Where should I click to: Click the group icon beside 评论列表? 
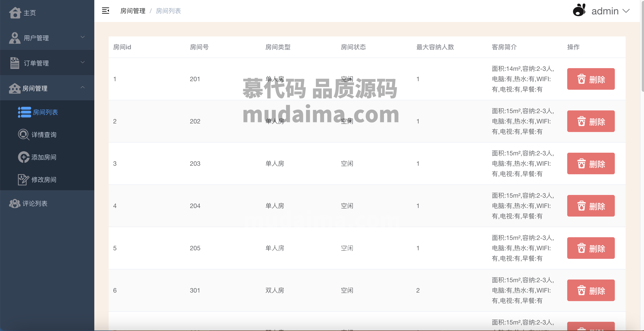pos(15,203)
